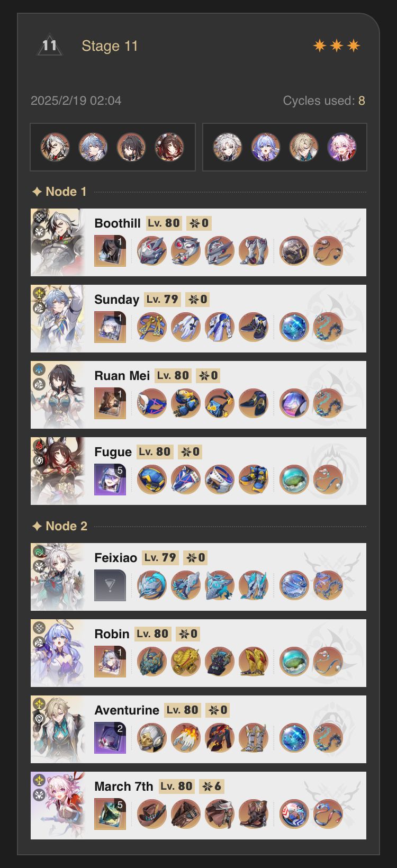Image resolution: width=397 pixels, height=868 pixels.
Task: Open Aventurine's light cone icon
Action: [110, 738]
